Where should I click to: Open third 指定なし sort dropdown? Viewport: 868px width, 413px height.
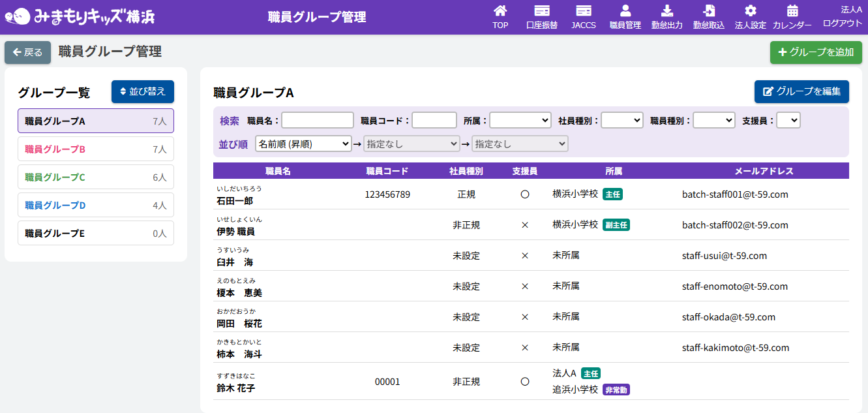click(520, 144)
